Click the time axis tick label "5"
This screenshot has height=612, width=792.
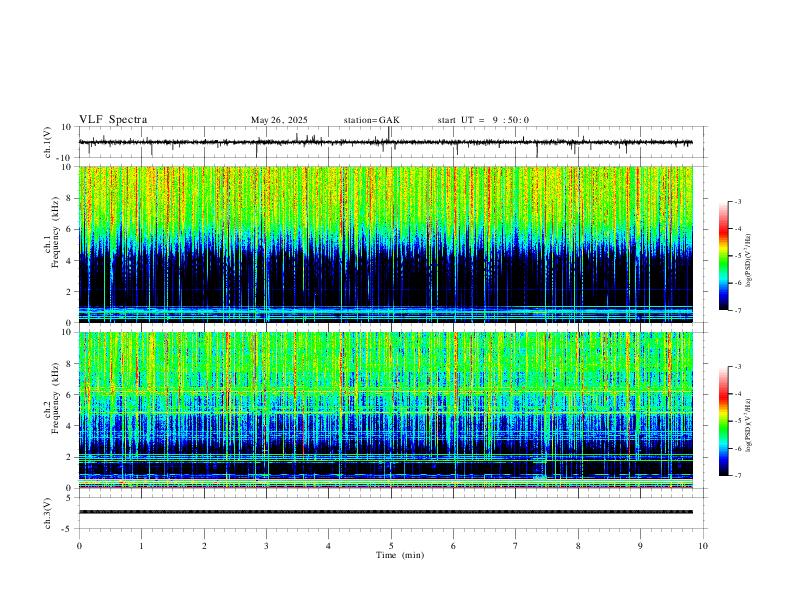[391, 546]
